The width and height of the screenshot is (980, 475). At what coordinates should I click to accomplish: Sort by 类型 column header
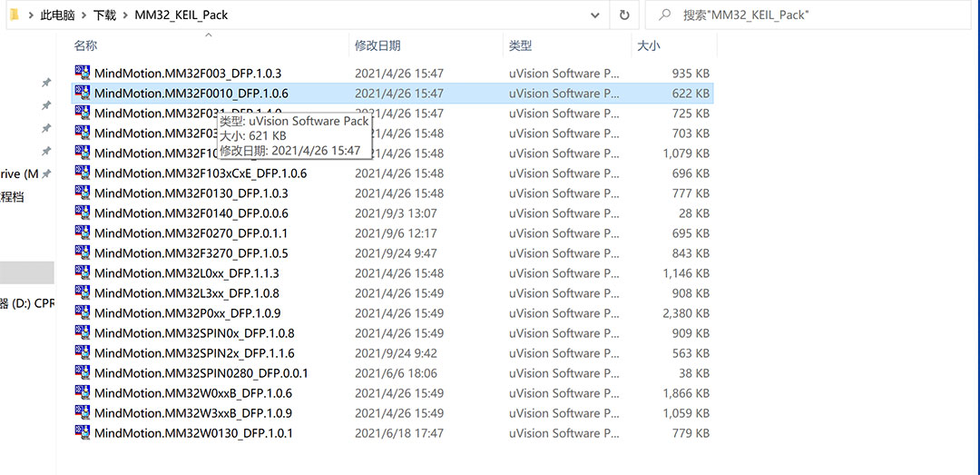click(520, 45)
